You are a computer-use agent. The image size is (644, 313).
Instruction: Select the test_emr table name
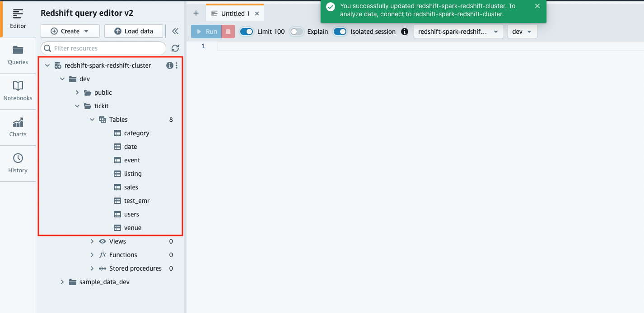tap(137, 201)
